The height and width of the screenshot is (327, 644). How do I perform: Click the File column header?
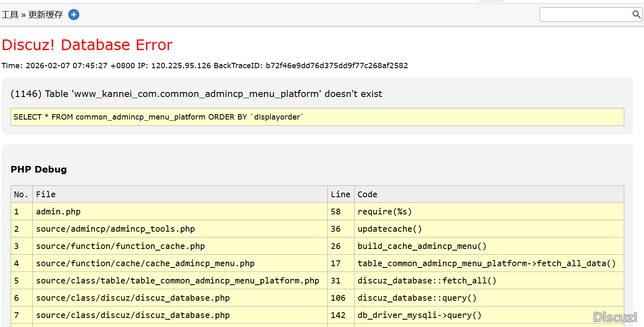click(46, 194)
